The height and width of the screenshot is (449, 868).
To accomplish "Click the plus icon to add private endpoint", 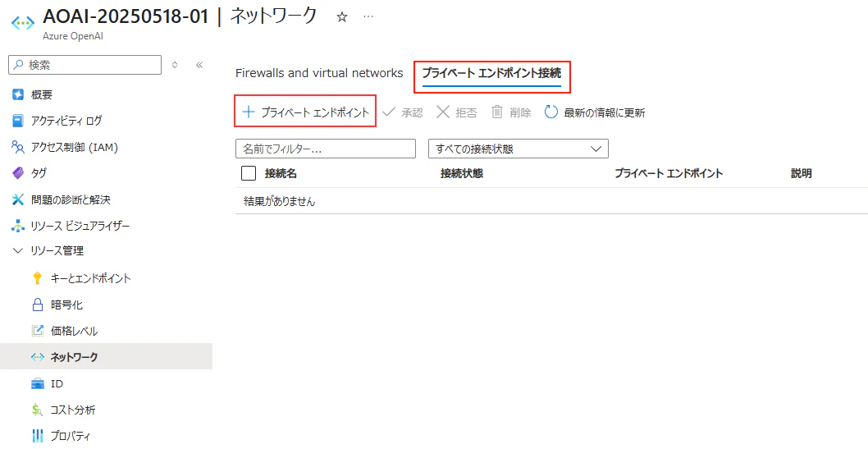I will [x=249, y=112].
